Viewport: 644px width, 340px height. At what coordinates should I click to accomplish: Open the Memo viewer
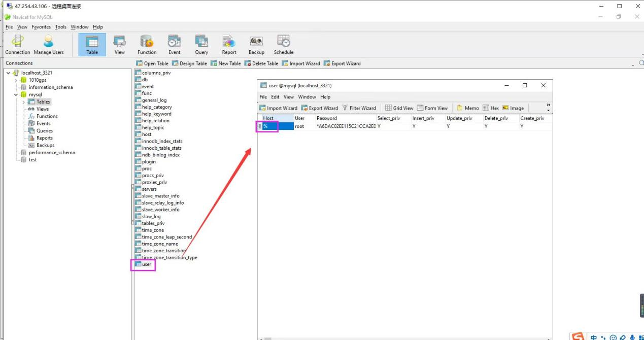467,108
